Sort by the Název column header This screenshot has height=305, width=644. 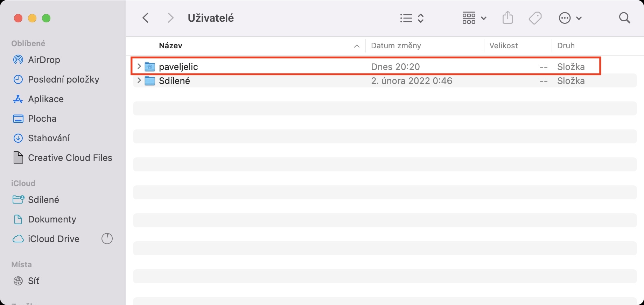(170, 46)
